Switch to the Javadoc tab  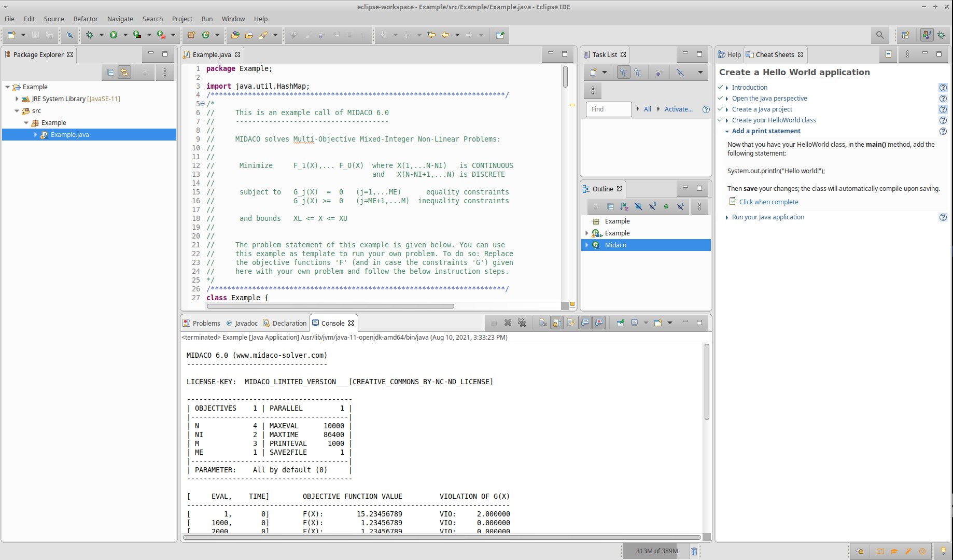[x=241, y=323]
